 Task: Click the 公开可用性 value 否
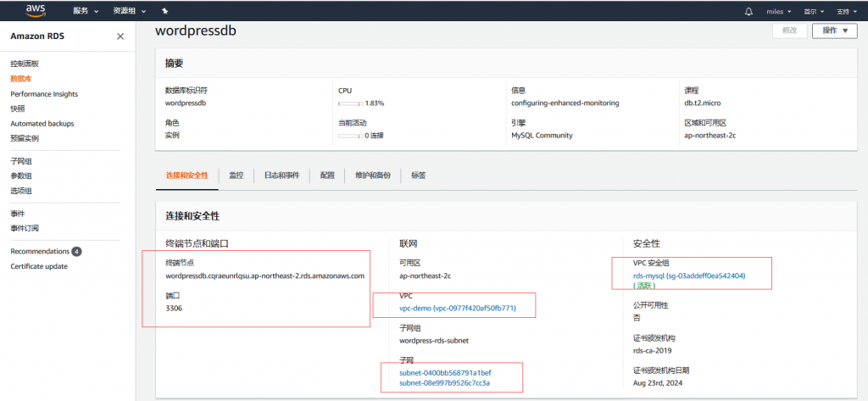click(637, 318)
